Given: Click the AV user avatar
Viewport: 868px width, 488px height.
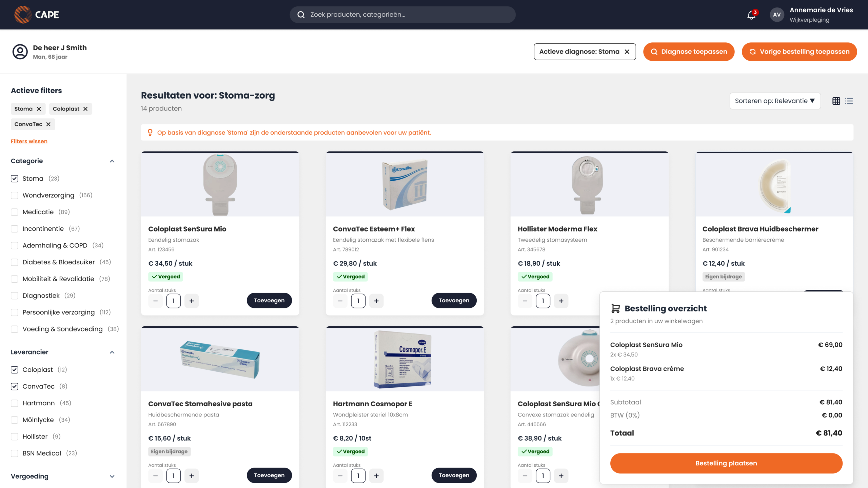Looking at the screenshot, I should (x=777, y=15).
